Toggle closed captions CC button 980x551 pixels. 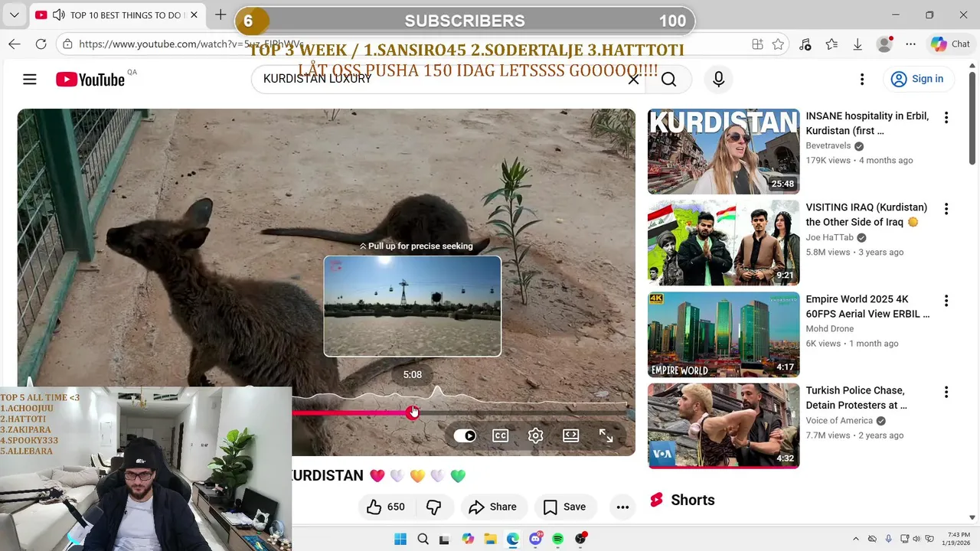[500, 435]
